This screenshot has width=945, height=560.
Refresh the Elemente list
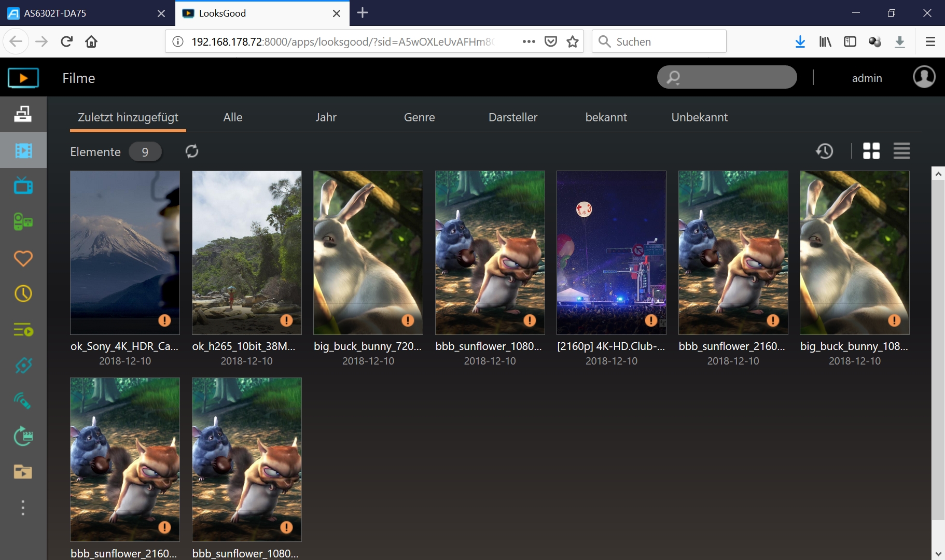(192, 151)
